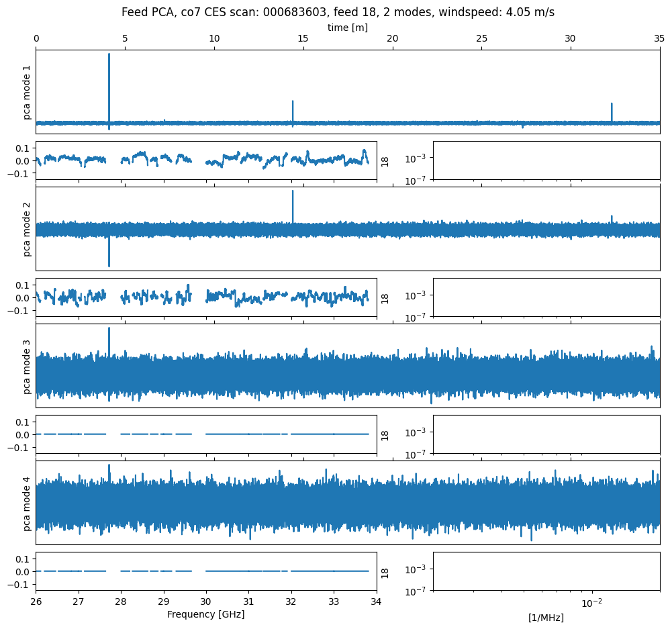
Task: Click the 10⁻² tick label at bottom right
Action: 591,602
